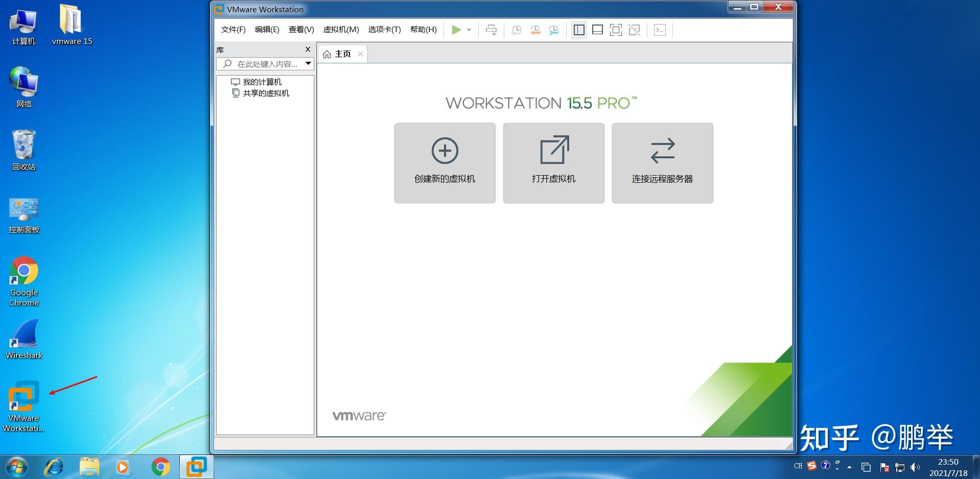Click the console view toolbar icon

(660, 30)
